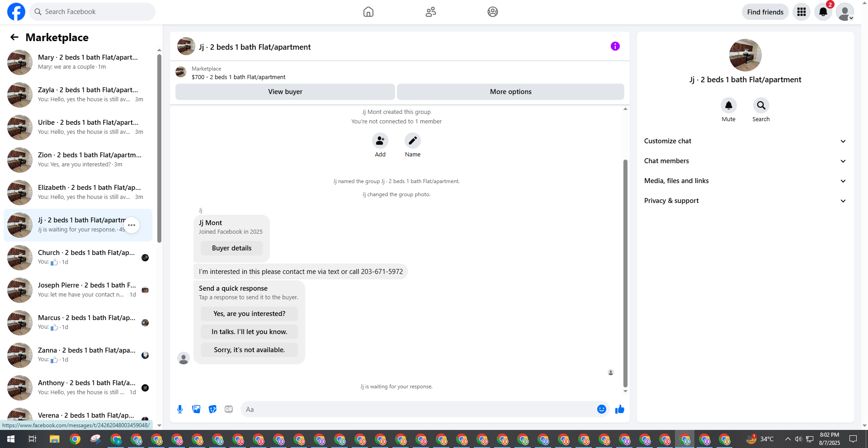Viewport: 868px width, 448px height.
Task: Expand Media, files and links section
Action: pos(745,181)
